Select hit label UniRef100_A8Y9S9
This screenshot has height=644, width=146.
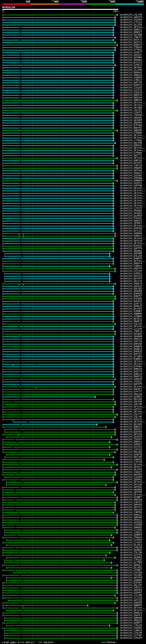click(131, 578)
